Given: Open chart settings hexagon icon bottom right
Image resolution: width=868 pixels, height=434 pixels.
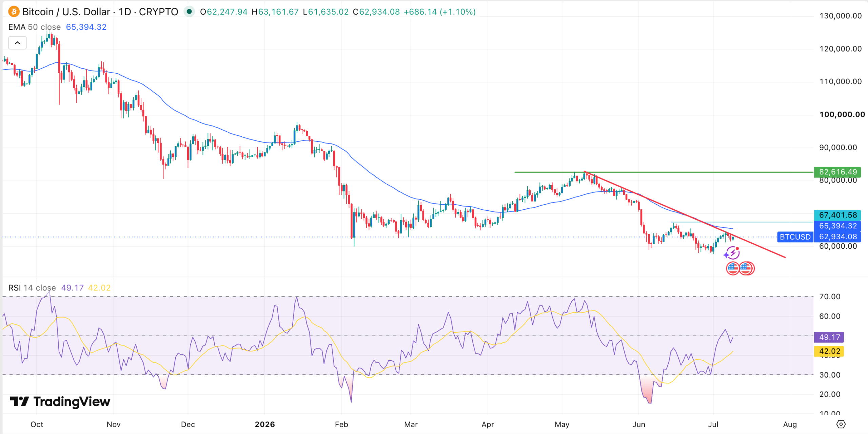Looking at the screenshot, I should tap(841, 424).
